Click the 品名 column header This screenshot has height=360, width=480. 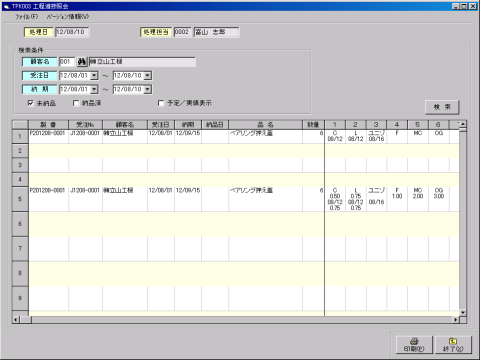tap(265, 125)
